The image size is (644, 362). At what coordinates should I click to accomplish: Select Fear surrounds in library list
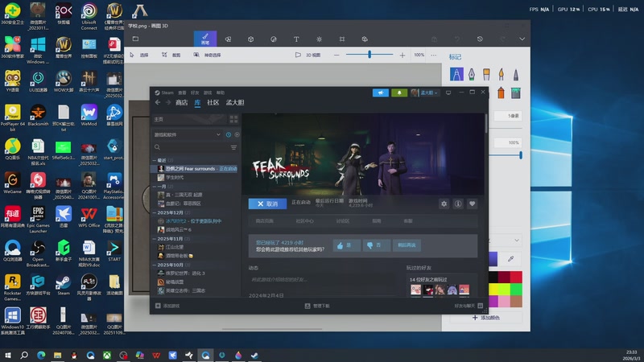coord(195,169)
